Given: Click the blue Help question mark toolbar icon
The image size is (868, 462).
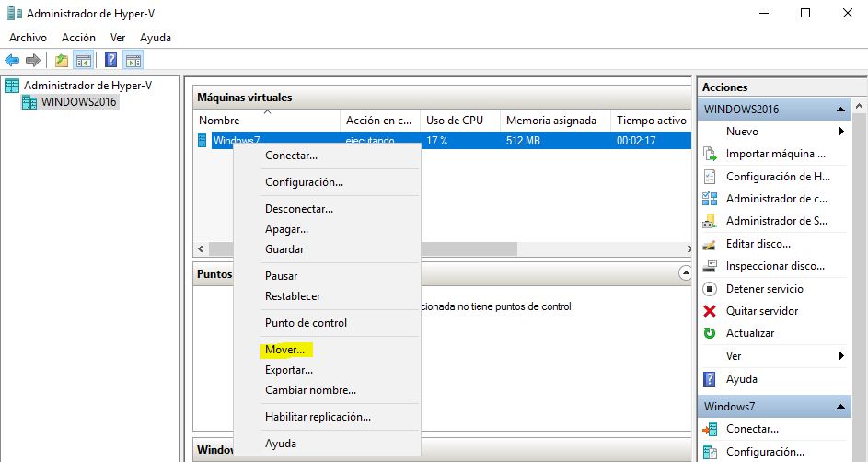Looking at the screenshot, I should [110, 60].
